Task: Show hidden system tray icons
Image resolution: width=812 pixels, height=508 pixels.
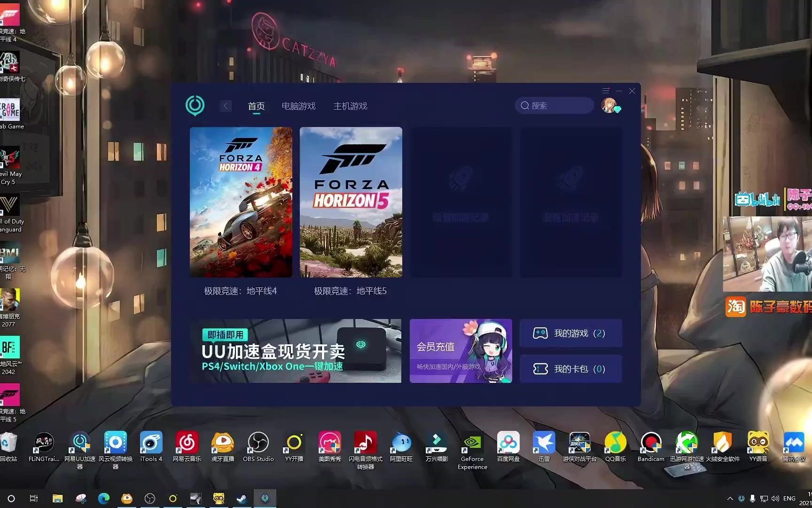Action: [x=730, y=499]
